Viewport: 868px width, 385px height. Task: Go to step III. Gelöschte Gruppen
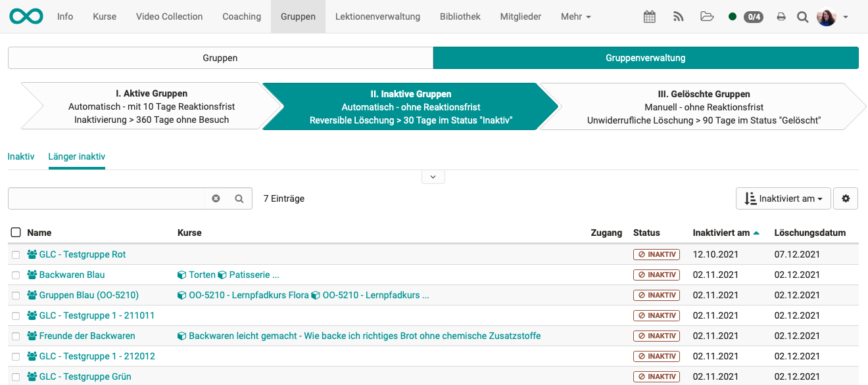coord(704,106)
